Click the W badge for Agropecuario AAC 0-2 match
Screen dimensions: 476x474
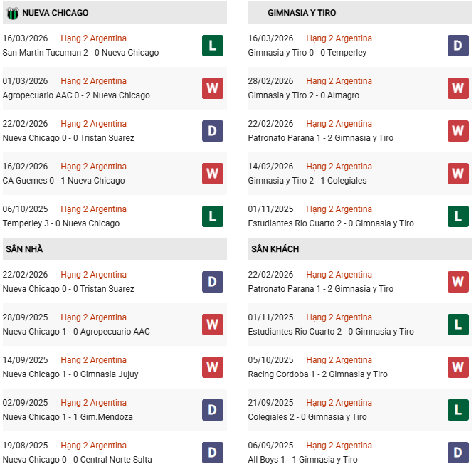pyautogui.click(x=212, y=88)
